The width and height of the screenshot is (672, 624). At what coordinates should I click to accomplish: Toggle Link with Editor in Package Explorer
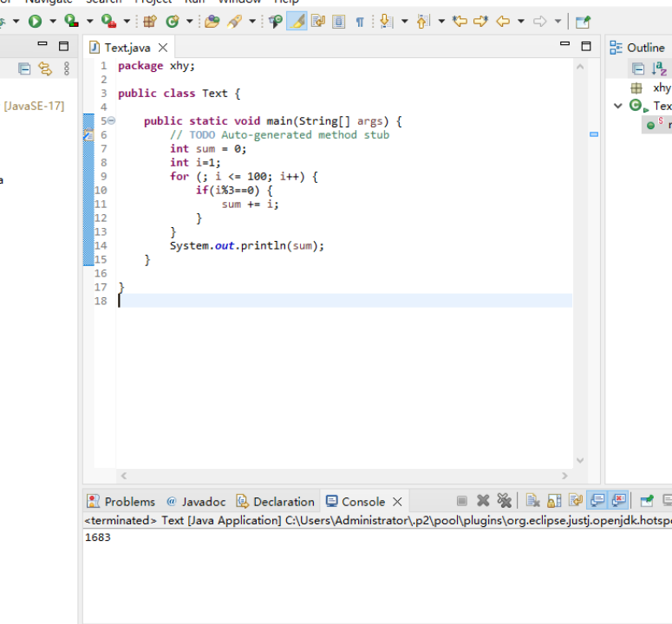(x=45, y=68)
